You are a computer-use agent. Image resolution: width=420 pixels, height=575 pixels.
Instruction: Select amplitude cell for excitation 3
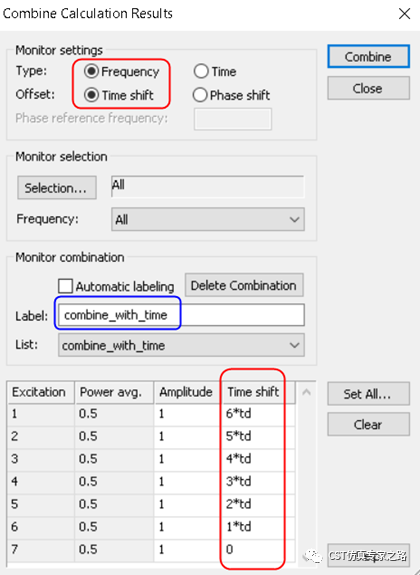click(187, 459)
